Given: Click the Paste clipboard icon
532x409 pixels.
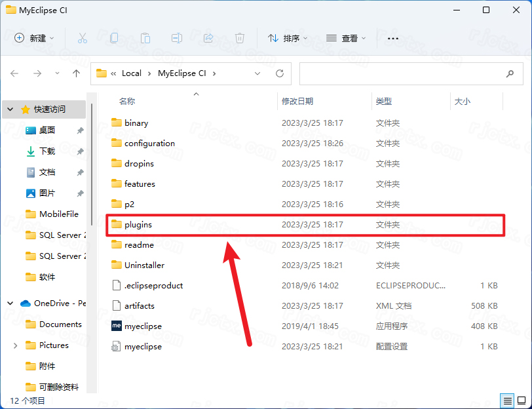Looking at the screenshot, I should (x=145, y=38).
